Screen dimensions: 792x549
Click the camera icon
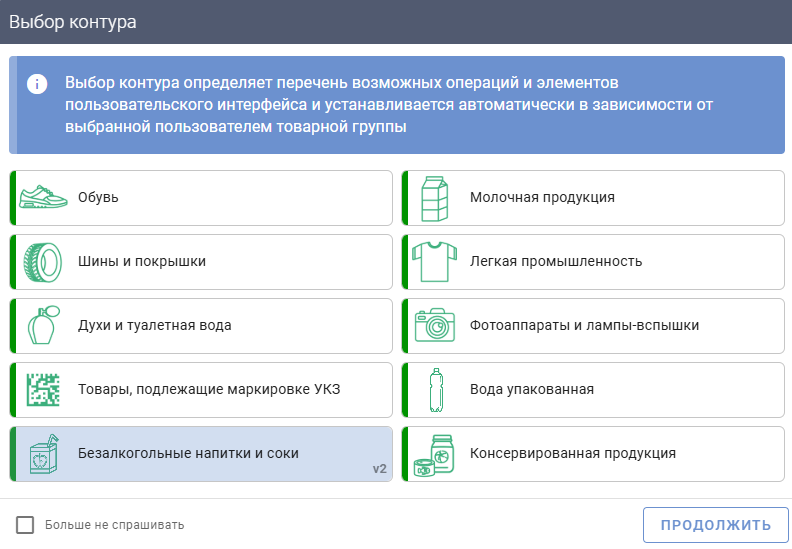[x=434, y=326]
